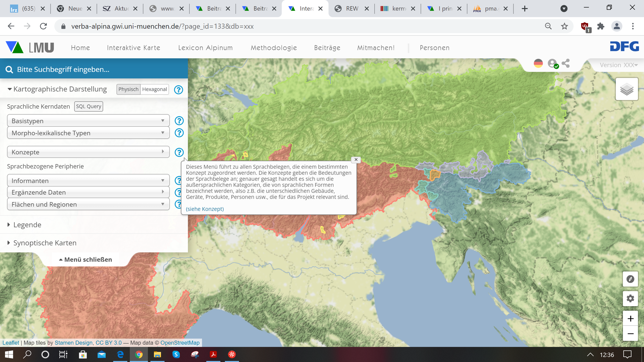
Task: Click the German flag language icon
Action: (538, 64)
